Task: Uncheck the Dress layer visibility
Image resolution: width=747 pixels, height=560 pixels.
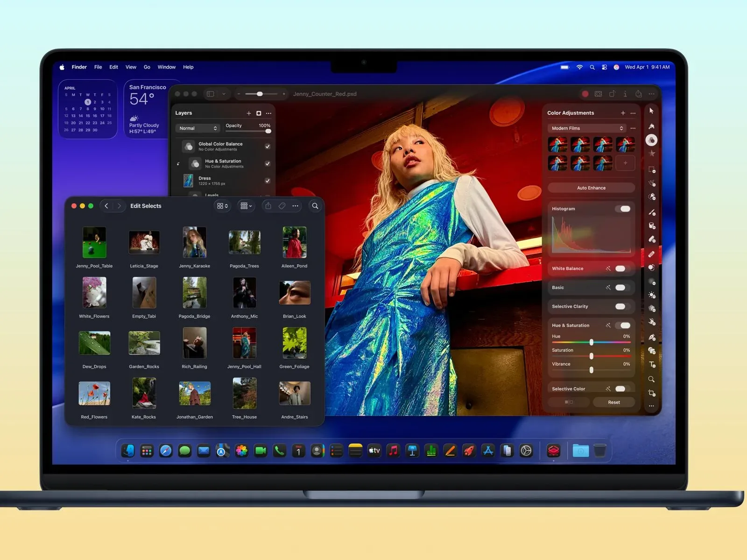Action: (x=268, y=181)
